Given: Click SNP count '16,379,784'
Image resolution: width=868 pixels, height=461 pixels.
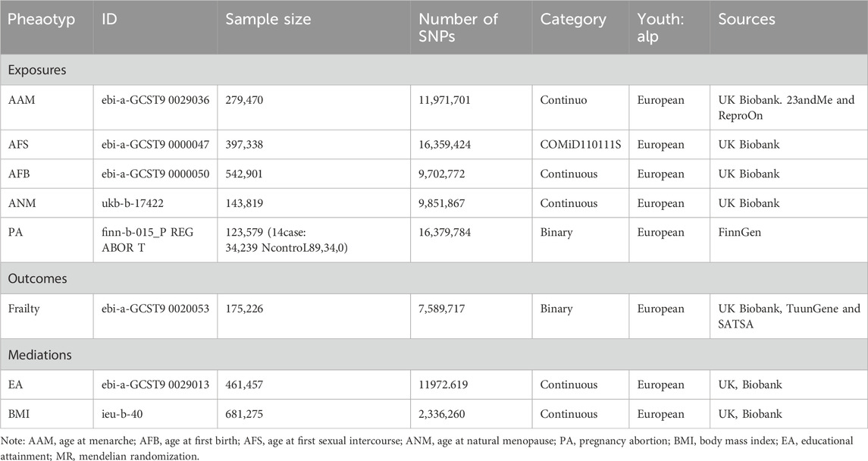Looking at the screenshot, I should (x=444, y=233).
